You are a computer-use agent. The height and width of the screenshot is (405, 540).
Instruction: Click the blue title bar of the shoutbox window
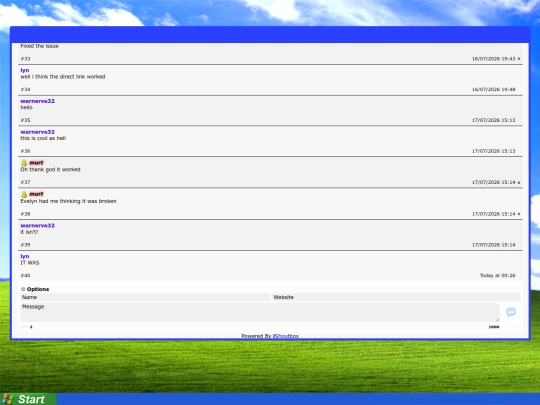(270, 34)
